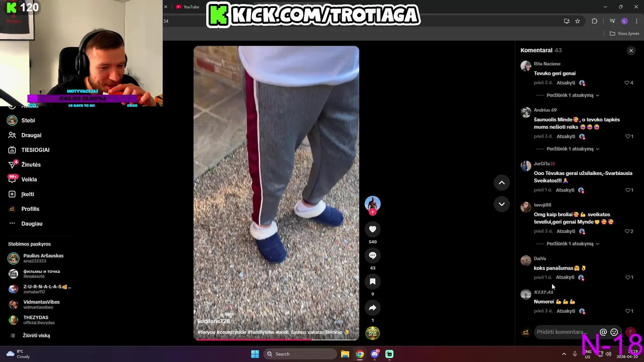Insert a mention with the @ icon

[x=603, y=332]
